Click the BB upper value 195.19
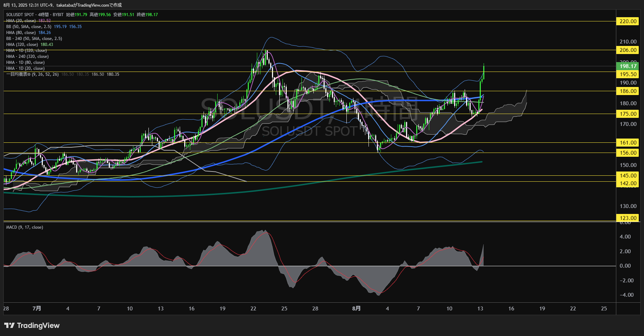Image resolution: width=644 pixels, height=336 pixels. 60,27
